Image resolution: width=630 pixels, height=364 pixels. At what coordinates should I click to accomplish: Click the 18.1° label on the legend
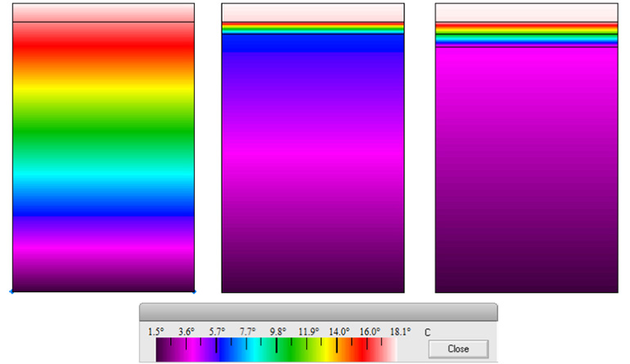click(399, 331)
